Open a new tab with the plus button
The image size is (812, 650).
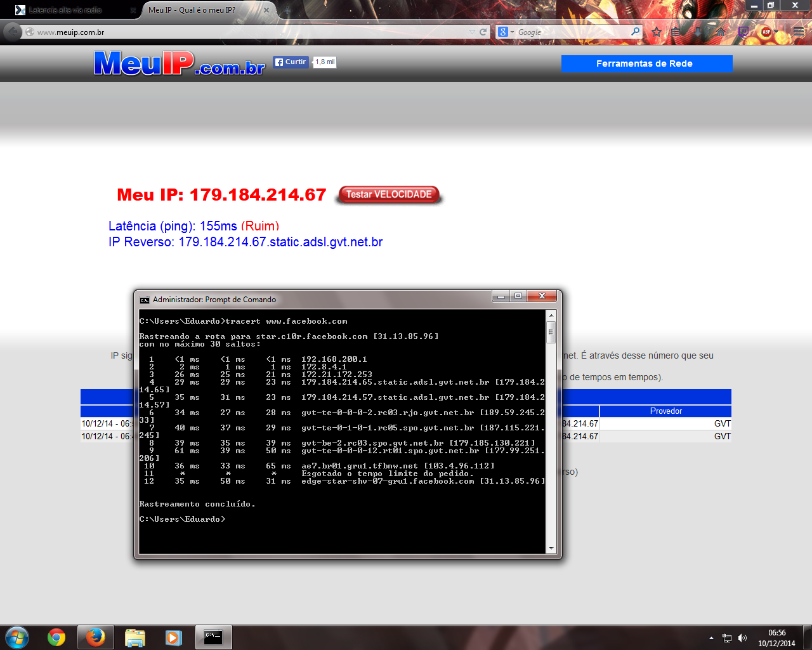point(287,10)
